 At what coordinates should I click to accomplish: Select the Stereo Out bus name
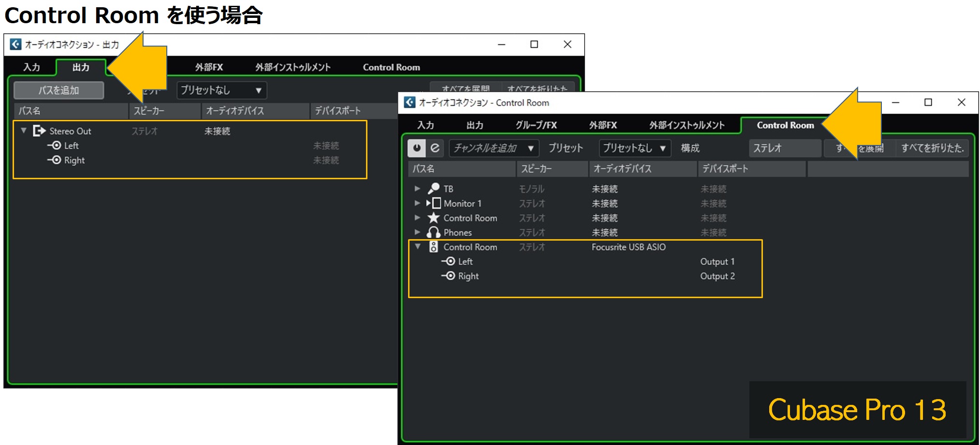70,131
